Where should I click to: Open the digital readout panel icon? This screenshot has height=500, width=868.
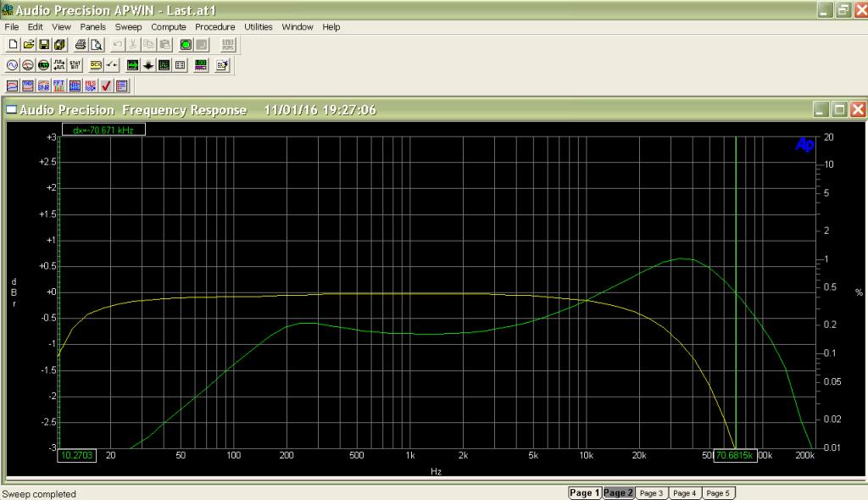click(43, 65)
